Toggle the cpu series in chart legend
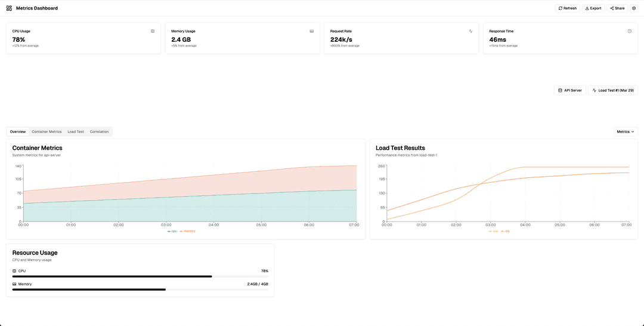This screenshot has height=326, width=644. 172,231
